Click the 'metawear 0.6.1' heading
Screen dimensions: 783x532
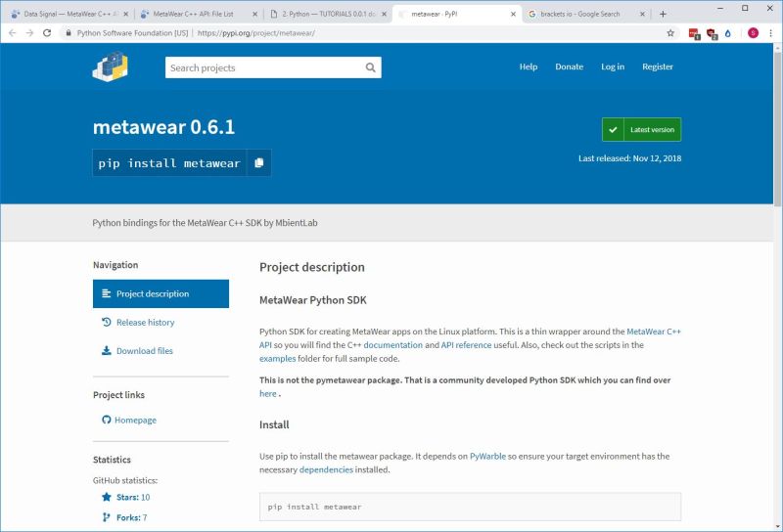coord(163,127)
